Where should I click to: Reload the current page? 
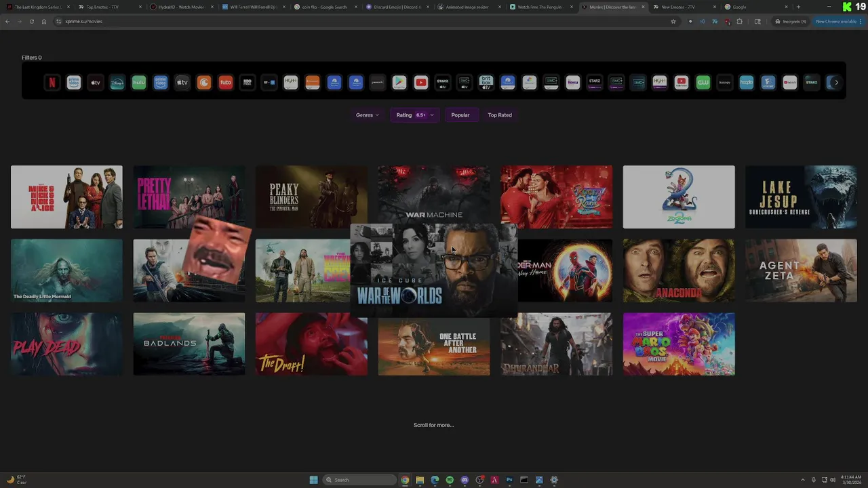point(31,21)
